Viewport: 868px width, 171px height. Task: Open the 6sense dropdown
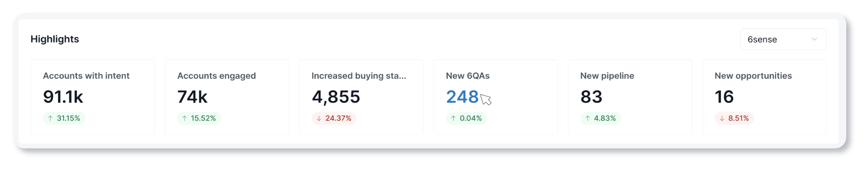click(783, 39)
